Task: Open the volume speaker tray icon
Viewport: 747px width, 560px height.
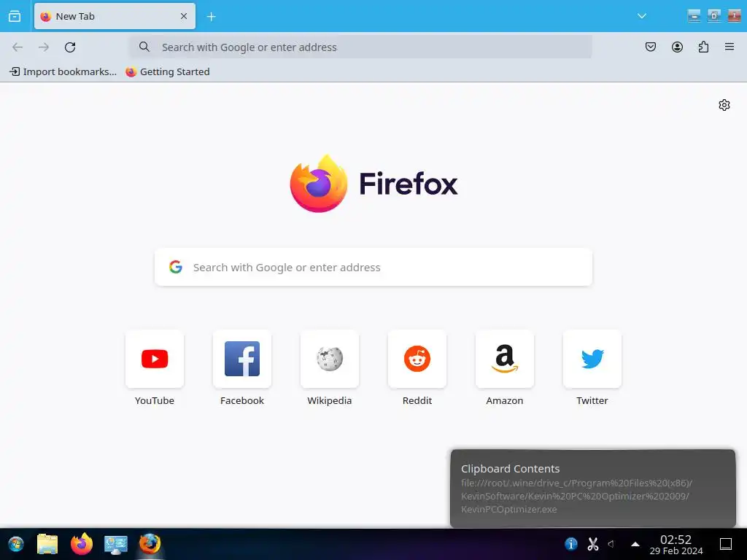Action: (x=611, y=544)
